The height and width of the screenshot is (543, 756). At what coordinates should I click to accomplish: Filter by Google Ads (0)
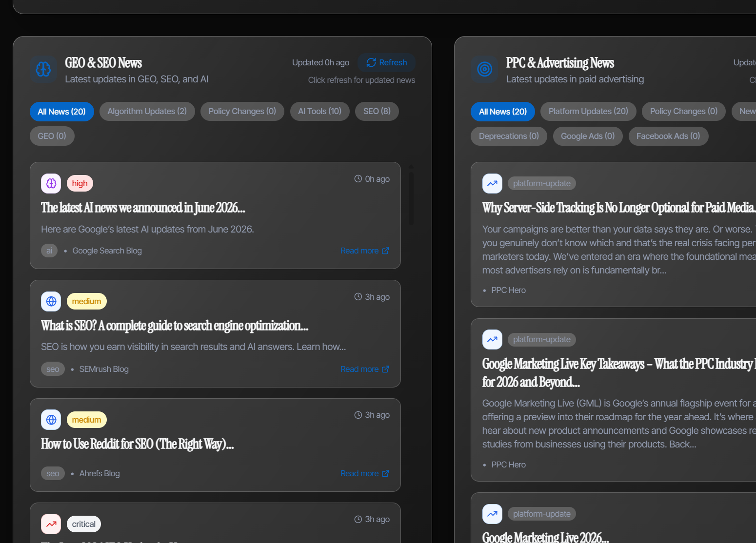click(x=588, y=136)
